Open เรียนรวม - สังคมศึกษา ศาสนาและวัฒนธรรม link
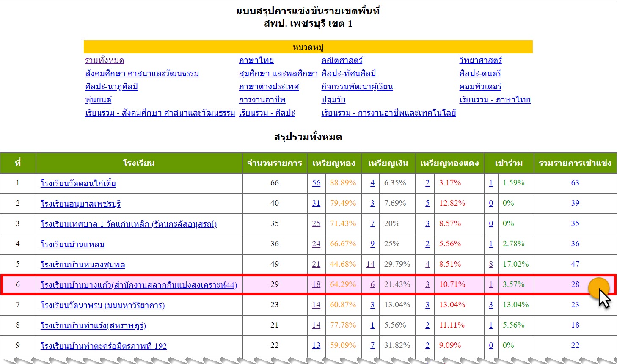 (x=160, y=113)
